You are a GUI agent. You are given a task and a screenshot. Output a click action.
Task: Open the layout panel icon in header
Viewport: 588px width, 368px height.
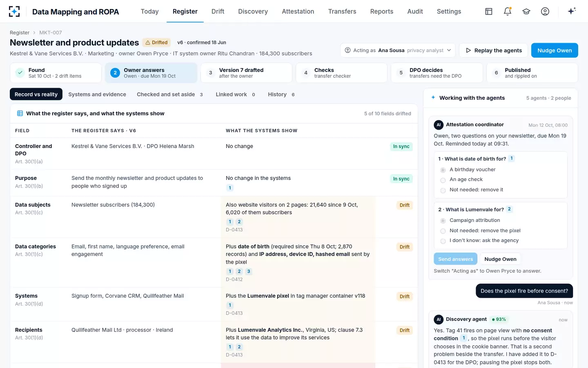click(x=489, y=11)
